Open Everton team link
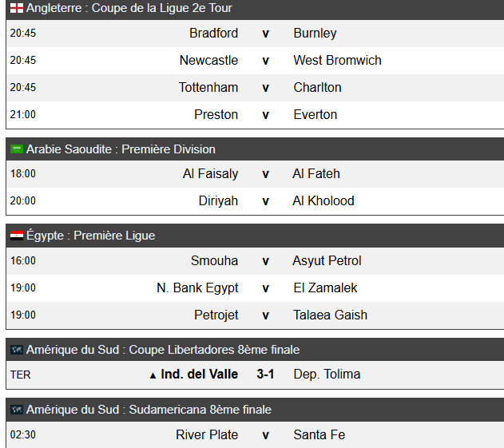 (x=315, y=115)
